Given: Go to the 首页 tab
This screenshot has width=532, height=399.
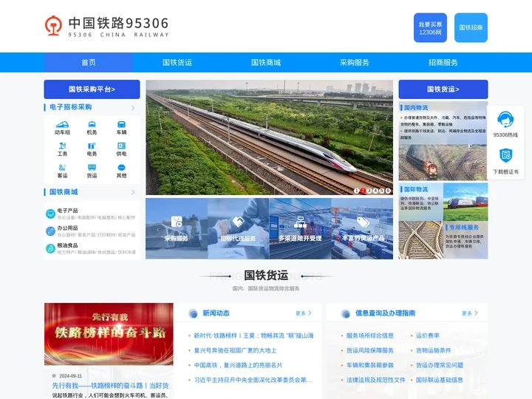Looking at the screenshot, I should tap(89, 62).
